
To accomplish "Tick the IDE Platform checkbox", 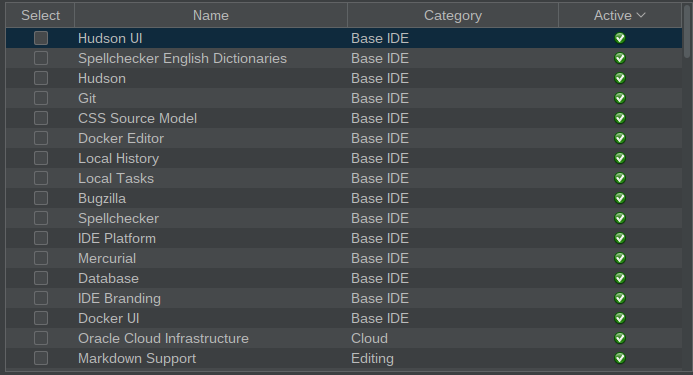I will pos(41,238).
